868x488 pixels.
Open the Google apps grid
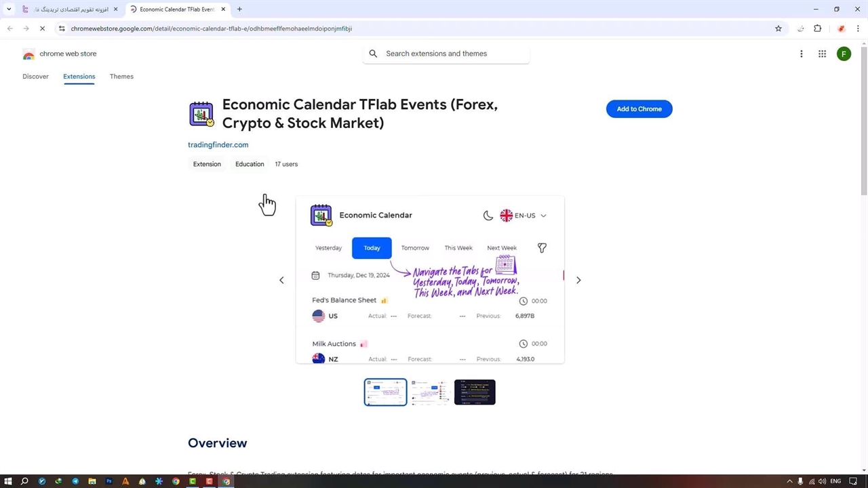pyautogui.click(x=822, y=54)
